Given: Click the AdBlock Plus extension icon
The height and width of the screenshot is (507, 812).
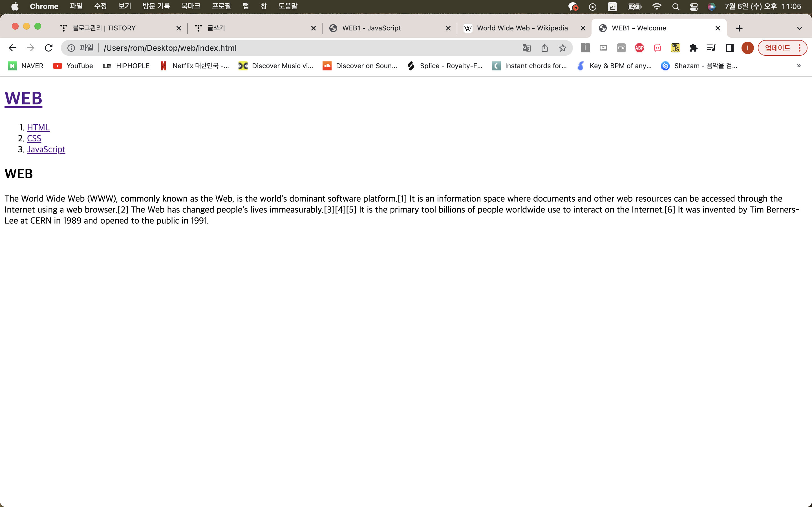Looking at the screenshot, I should 639,48.
